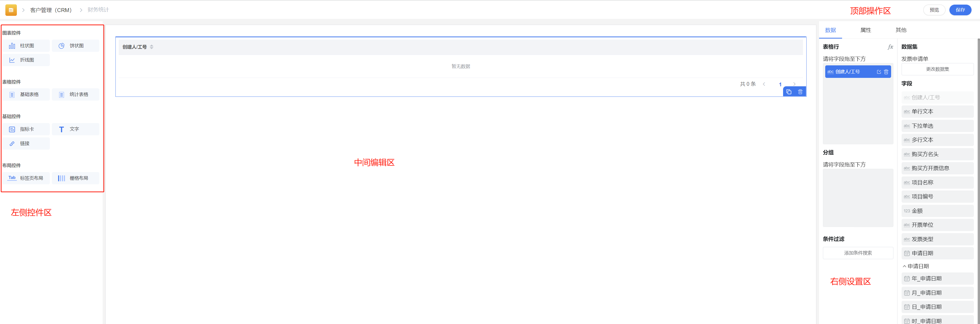Add the 文字 text control
The width and height of the screenshot is (980, 324).
[x=76, y=129]
